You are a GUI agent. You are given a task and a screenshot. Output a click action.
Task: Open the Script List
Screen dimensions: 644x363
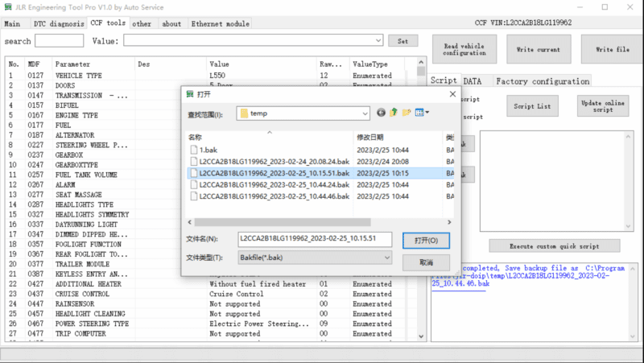(x=532, y=106)
